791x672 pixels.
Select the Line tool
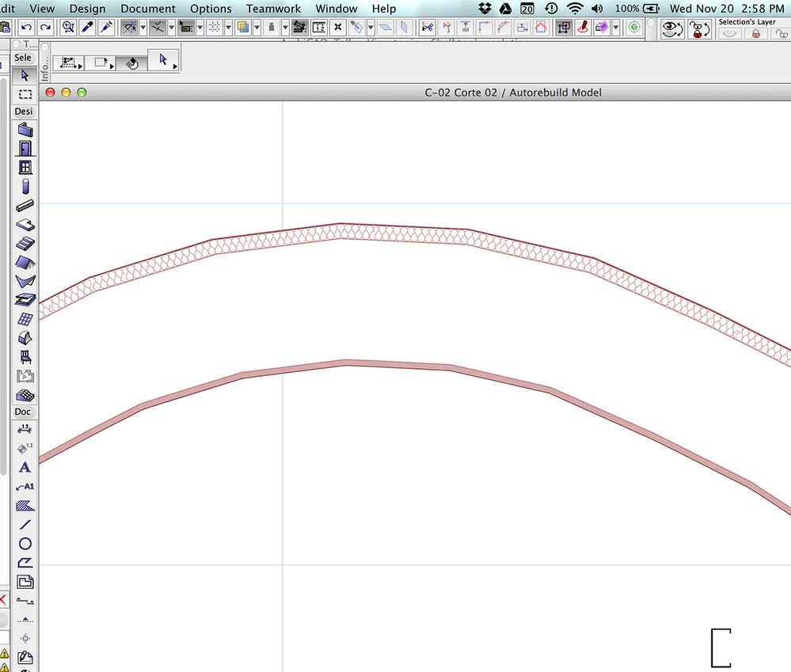(x=25, y=525)
